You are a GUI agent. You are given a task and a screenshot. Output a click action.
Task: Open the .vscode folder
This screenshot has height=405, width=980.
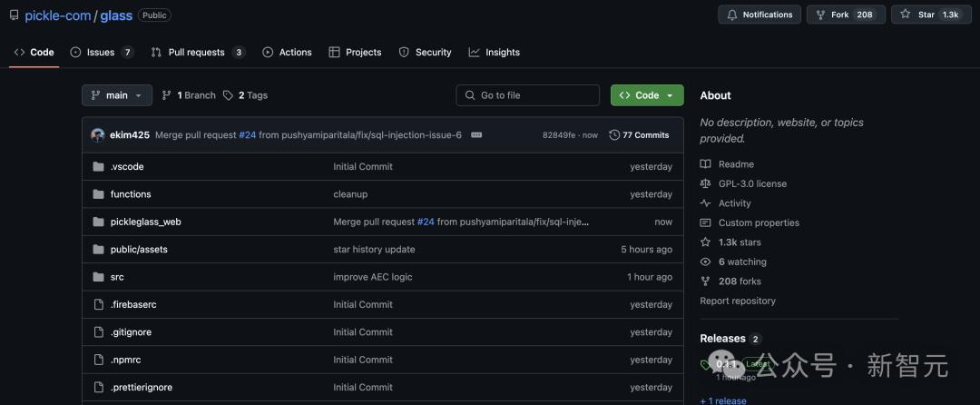pos(127,167)
